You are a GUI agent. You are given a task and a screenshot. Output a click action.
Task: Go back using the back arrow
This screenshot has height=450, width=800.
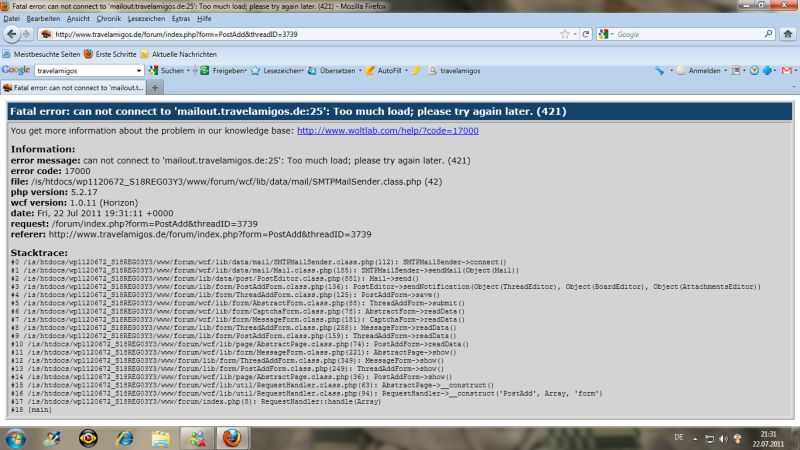point(11,34)
